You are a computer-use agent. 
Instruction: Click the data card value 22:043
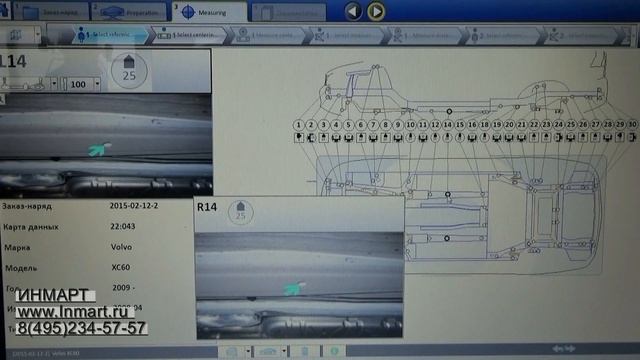point(122,226)
